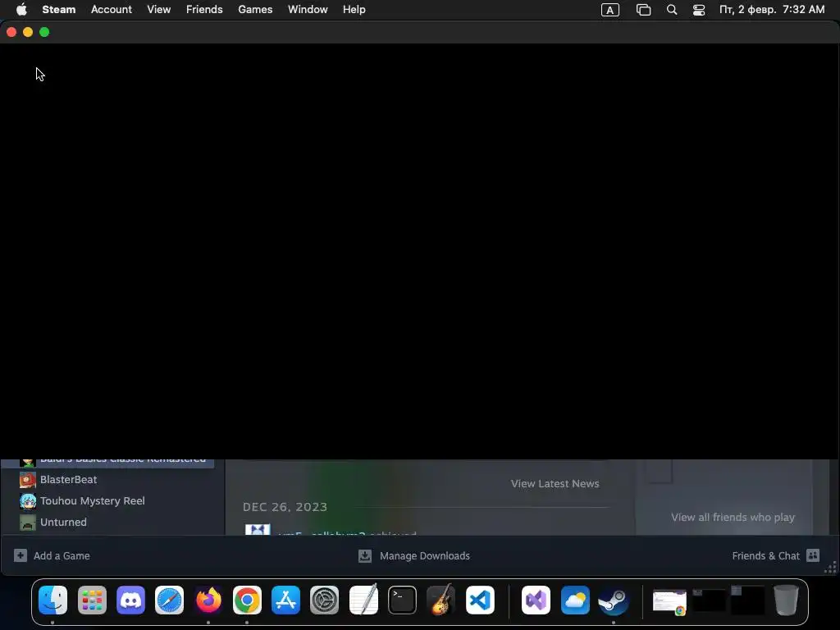Launch Terminal from the Dock
This screenshot has width=840, height=630.
tap(402, 600)
